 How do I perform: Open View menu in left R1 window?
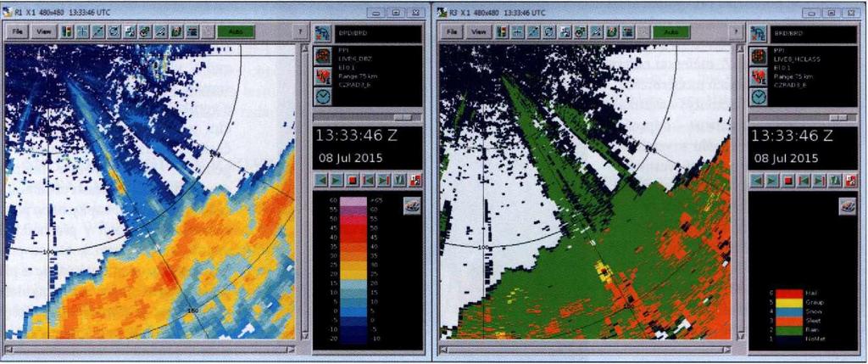pos(44,32)
